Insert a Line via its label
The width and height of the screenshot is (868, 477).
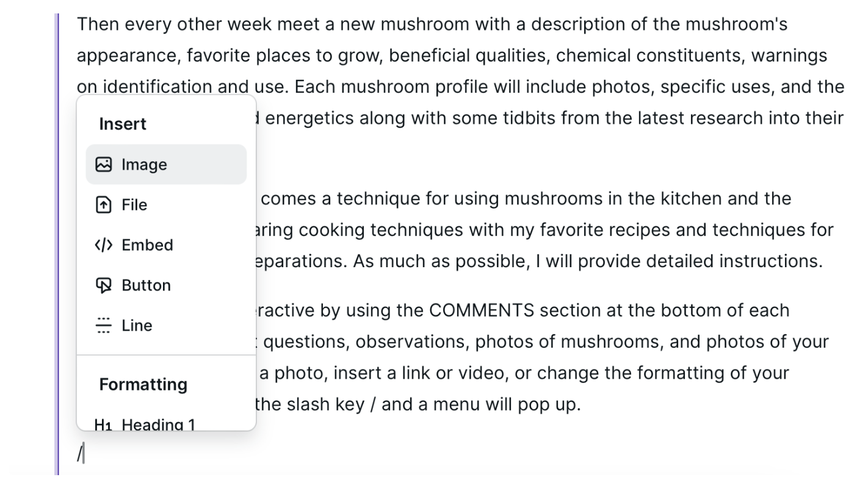(x=137, y=326)
